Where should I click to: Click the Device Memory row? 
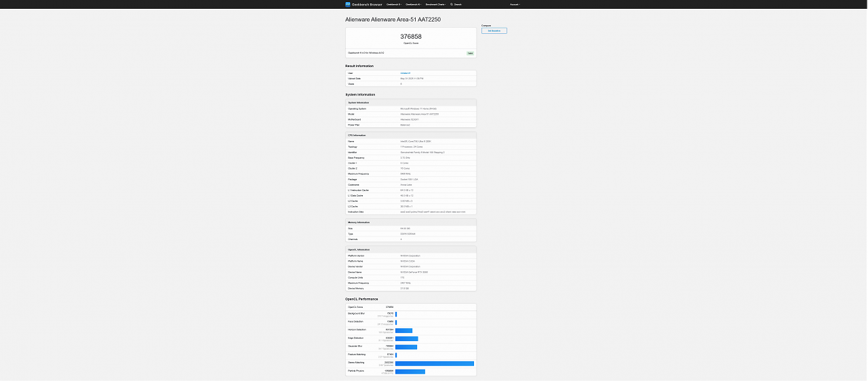[x=411, y=288]
